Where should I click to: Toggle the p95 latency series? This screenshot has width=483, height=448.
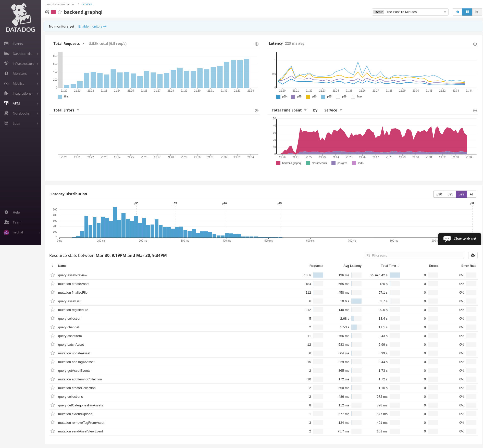tap(323, 97)
